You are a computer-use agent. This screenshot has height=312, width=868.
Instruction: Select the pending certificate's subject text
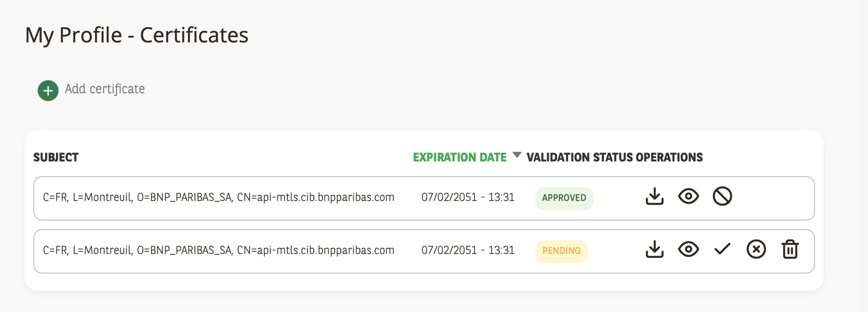(x=218, y=250)
